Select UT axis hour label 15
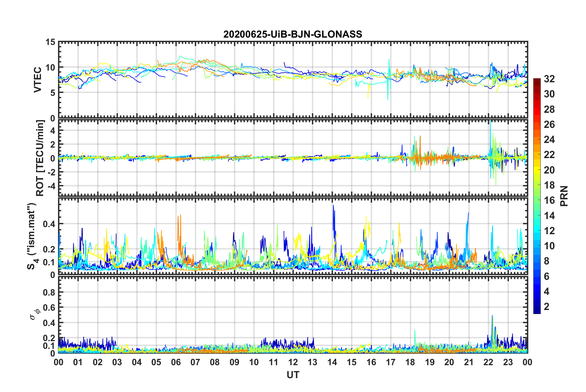The height and width of the screenshot is (392, 586). point(352,362)
